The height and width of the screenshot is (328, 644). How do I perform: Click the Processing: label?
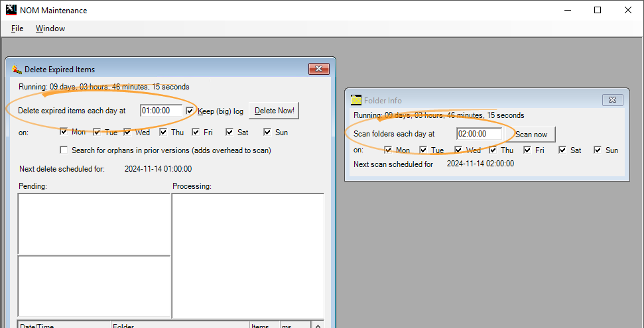tap(192, 186)
